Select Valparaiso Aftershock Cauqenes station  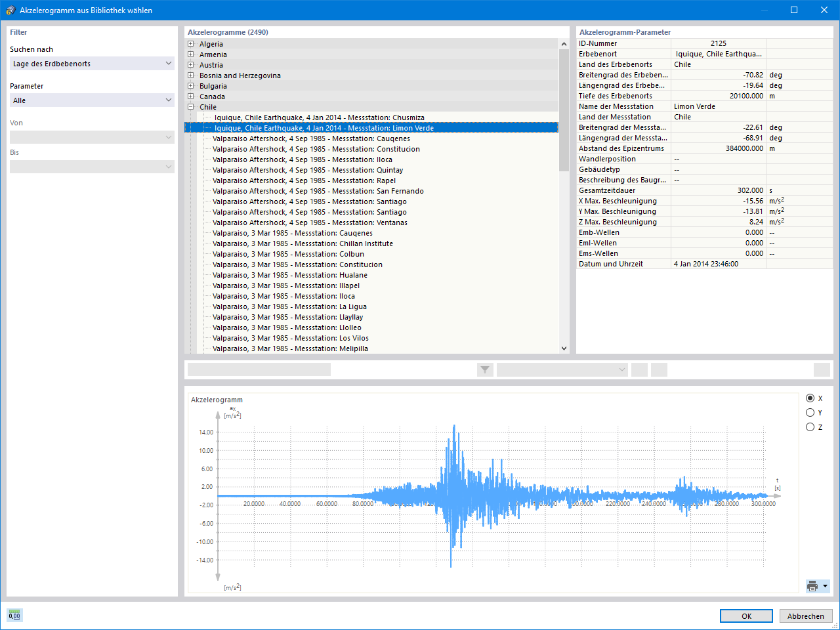pos(311,138)
